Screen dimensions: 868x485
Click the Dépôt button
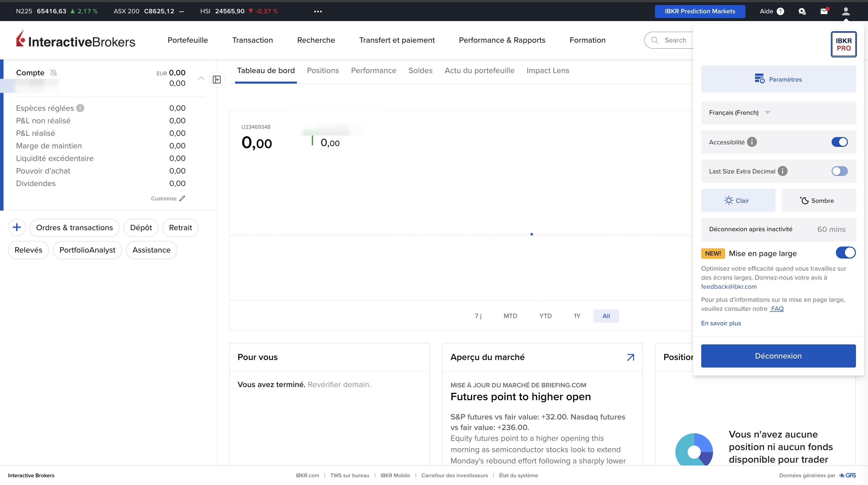click(141, 228)
